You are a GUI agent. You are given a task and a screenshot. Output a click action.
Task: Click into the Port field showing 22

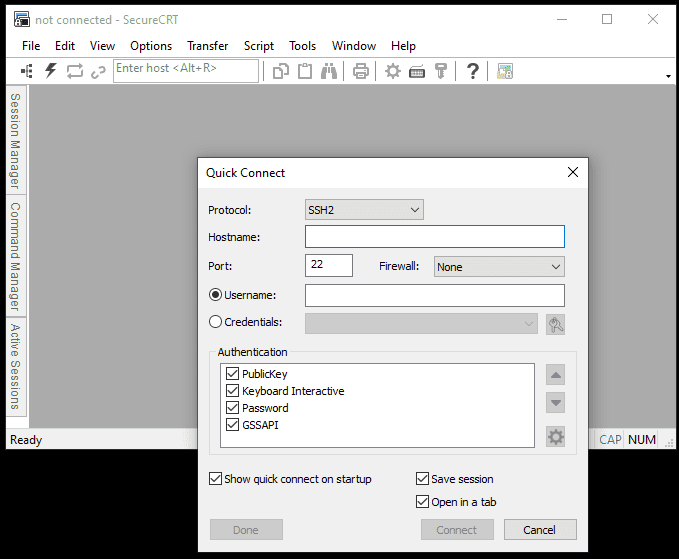pyautogui.click(x=329, y=265)
